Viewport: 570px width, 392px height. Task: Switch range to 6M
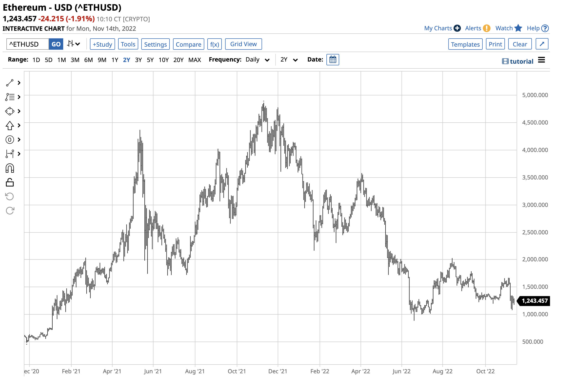point(88,60)
